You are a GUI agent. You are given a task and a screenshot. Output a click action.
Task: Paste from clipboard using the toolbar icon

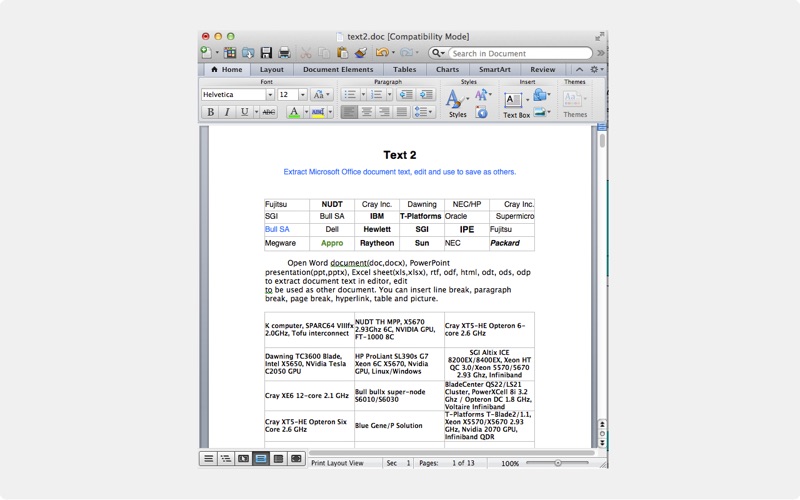point(342,53)
